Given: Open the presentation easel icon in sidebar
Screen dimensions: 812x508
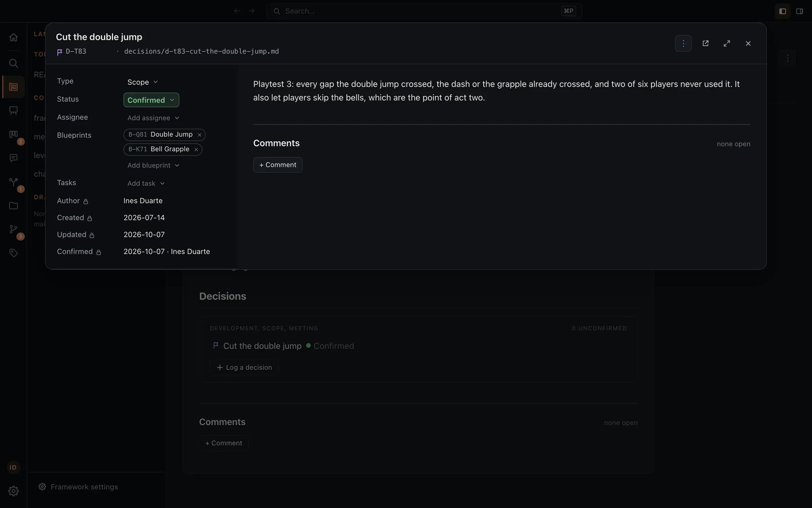Looking at the screenshot, I should (13, 111).
